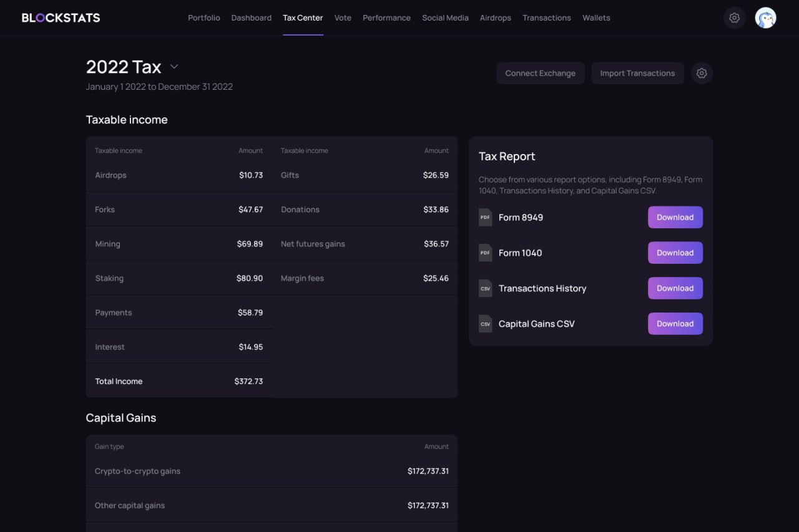The width and height of the screenshot is (799, 532).
Task: Click the Blockstats logo
Action: click(x=61, y=17)
